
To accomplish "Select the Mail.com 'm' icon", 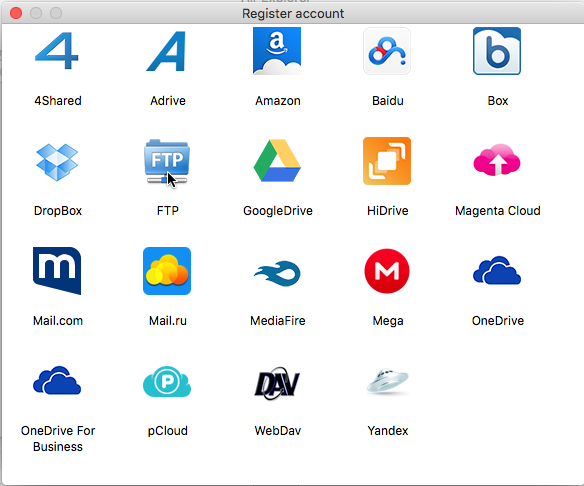I will (x=57, y=271).
